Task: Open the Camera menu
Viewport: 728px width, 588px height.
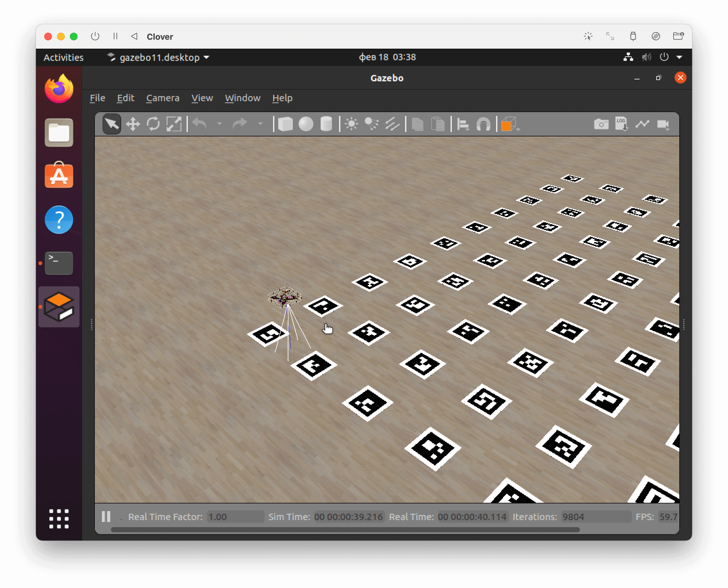Action: click(163, 98)
